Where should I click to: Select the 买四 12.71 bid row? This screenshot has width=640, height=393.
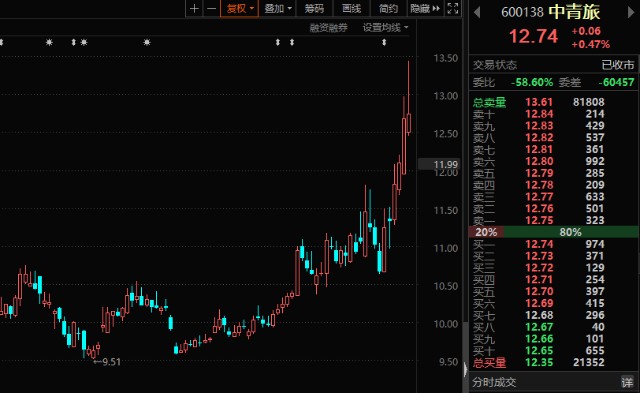554,280
